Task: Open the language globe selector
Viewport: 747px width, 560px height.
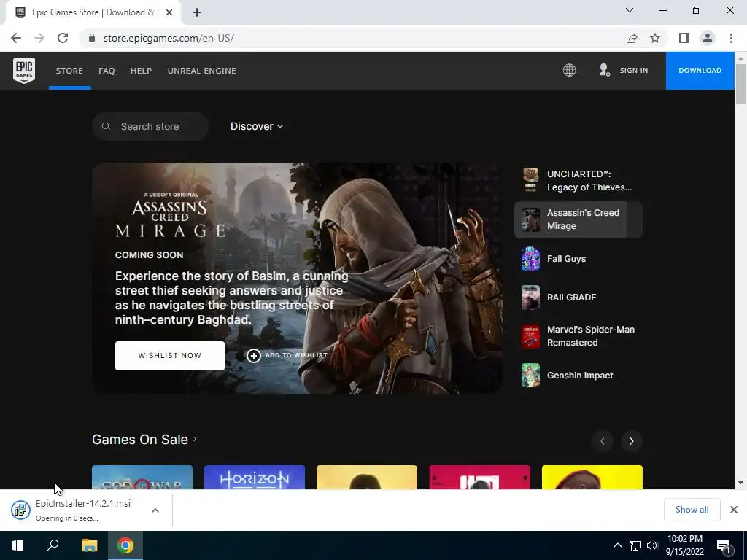Action: (569, 71)
